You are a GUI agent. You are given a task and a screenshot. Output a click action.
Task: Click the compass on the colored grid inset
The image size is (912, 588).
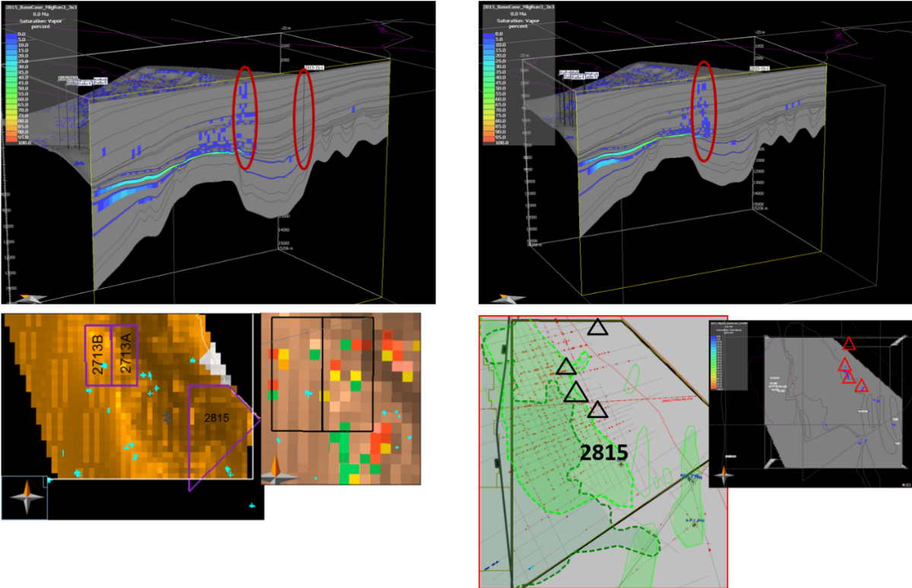(279, 471)
